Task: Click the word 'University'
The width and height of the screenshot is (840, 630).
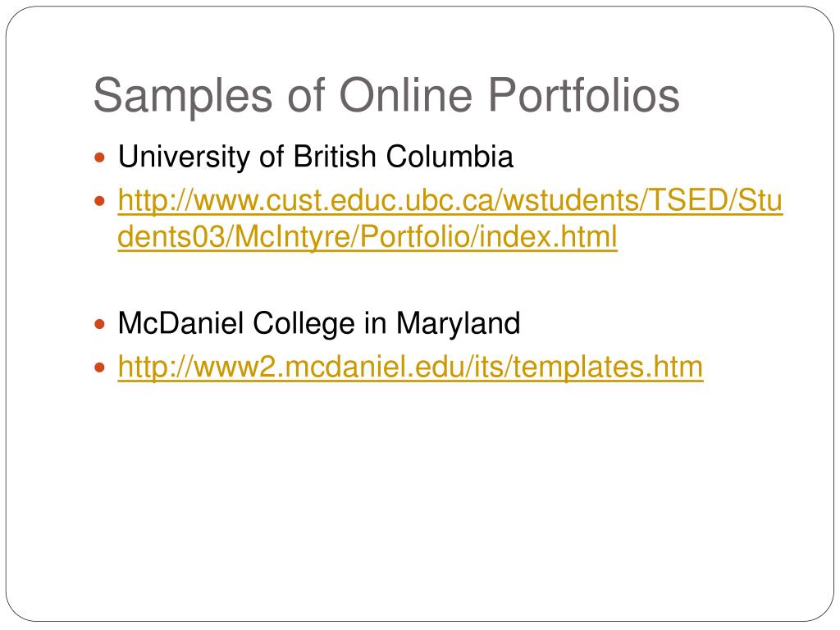Action: pos(185,157)
